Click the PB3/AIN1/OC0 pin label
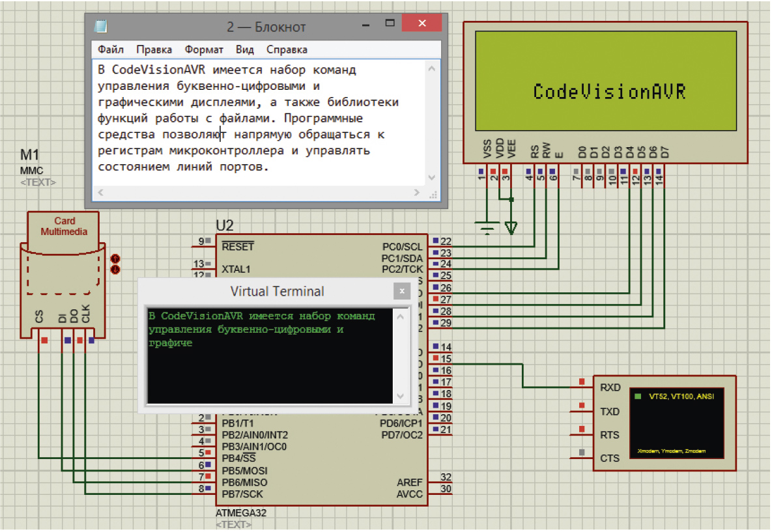The width and height of the screenshot is (772, 532). [254, 447]
